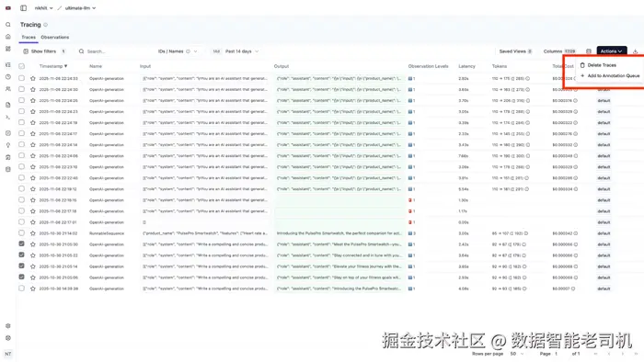
Task: Click the Show filters button
Action: (44, 51)
